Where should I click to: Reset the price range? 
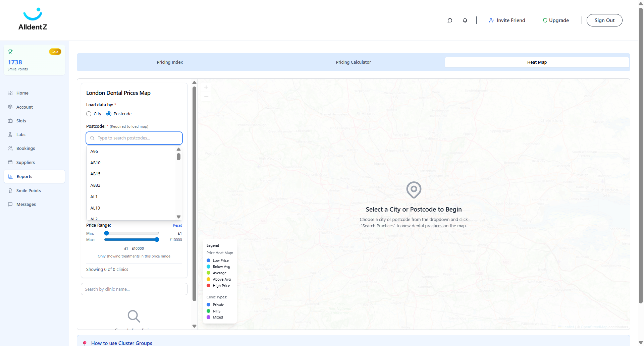177,225
